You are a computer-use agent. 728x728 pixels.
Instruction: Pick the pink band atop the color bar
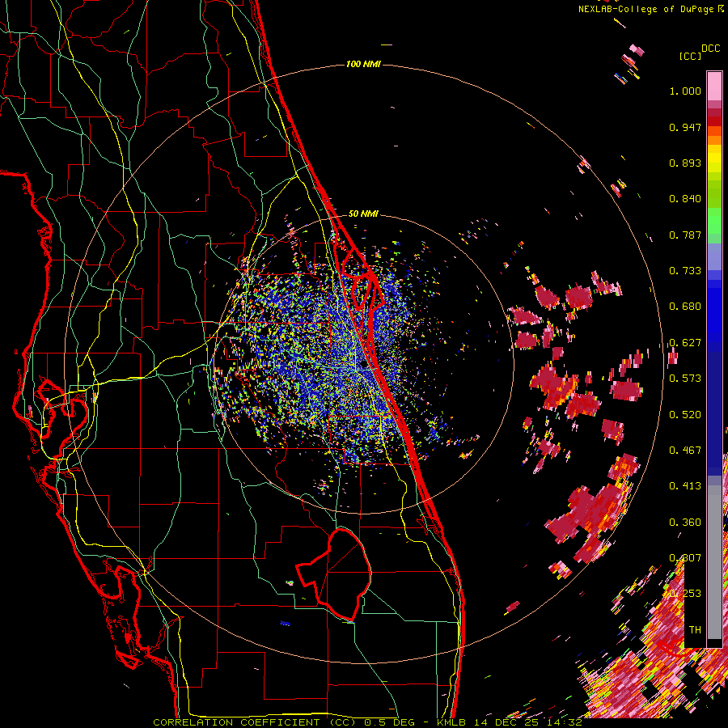click(714, 86)
